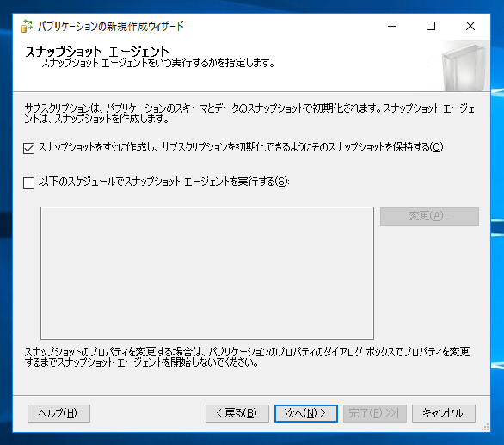Close the publication wizard window
Viewport: 504px width, 445px height.
470,26
